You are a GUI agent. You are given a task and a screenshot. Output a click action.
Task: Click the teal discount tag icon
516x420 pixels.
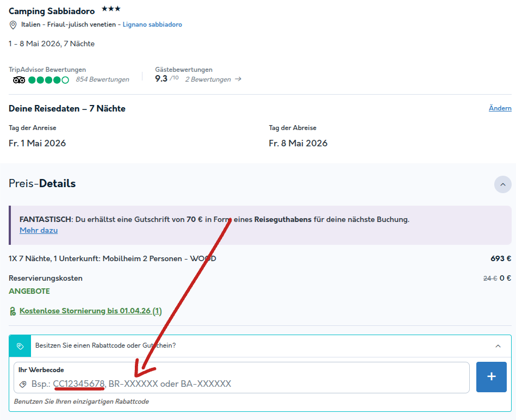[x=20, y=346]
